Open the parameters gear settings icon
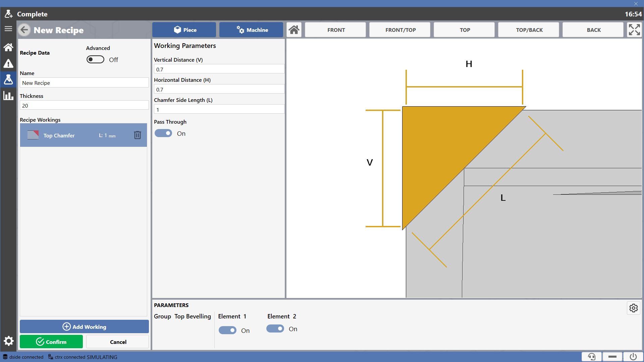 point(634,308)
